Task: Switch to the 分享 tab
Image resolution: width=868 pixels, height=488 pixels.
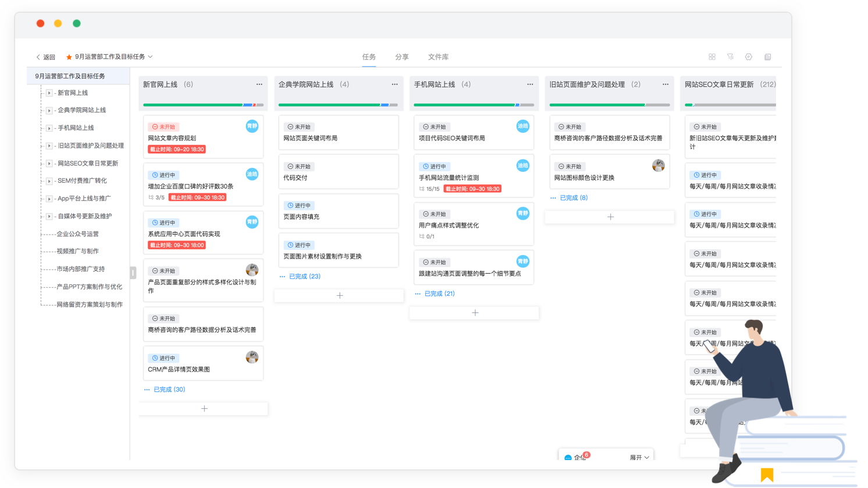Action: [x=402, y=57]
